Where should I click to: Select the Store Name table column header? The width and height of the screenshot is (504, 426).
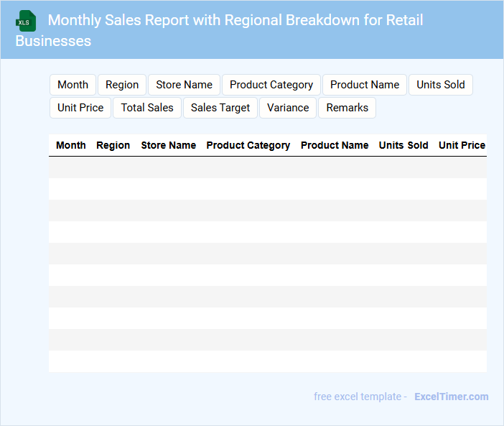tap(169, 145)
